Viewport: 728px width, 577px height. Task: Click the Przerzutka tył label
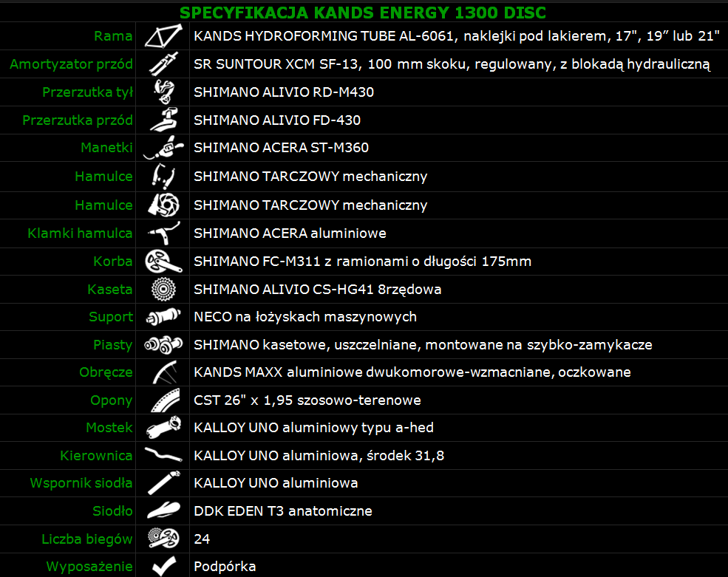pyautogui.click(x=87, y=92)
